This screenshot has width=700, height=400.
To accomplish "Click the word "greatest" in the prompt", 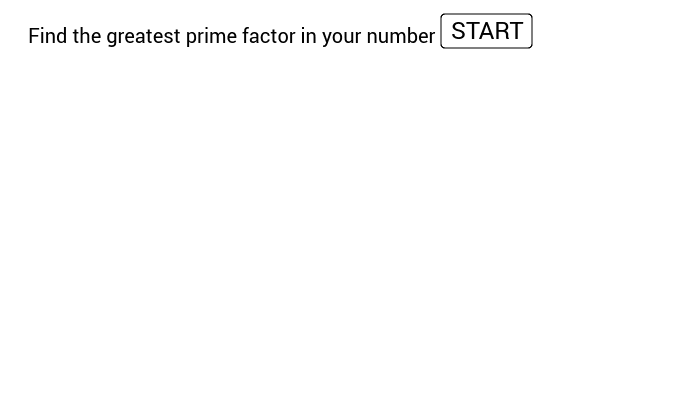I will pos(143,37).
